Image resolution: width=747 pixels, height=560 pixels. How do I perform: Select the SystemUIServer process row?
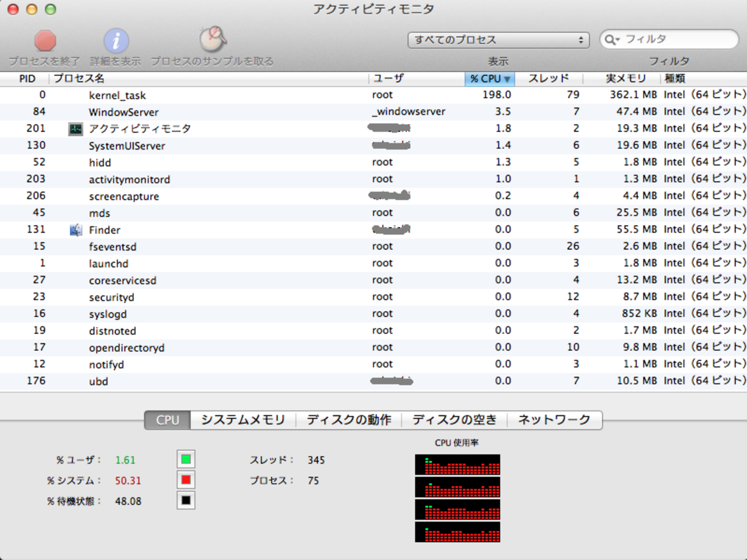373,146
